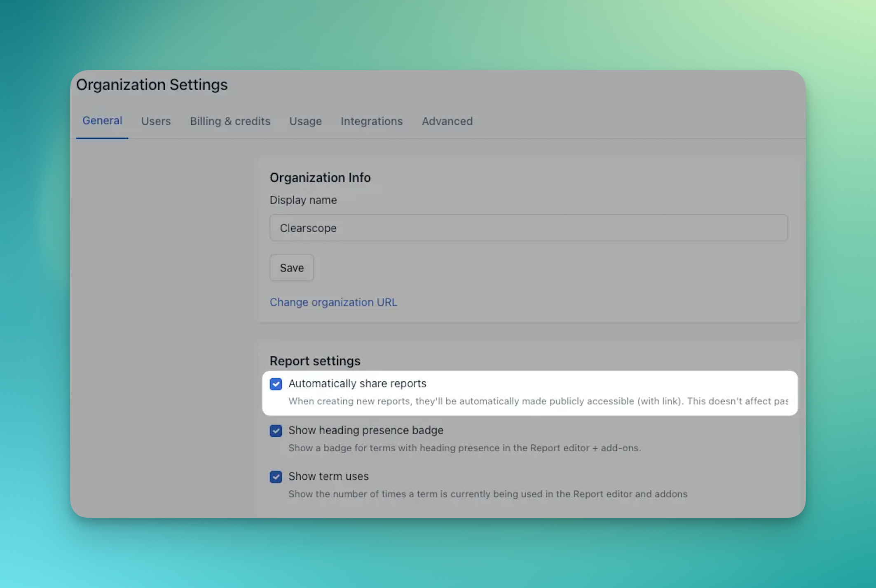Click the Report settings section heading
The width and height of the screenshot is (876, 588).
click(x=315, y=361)
